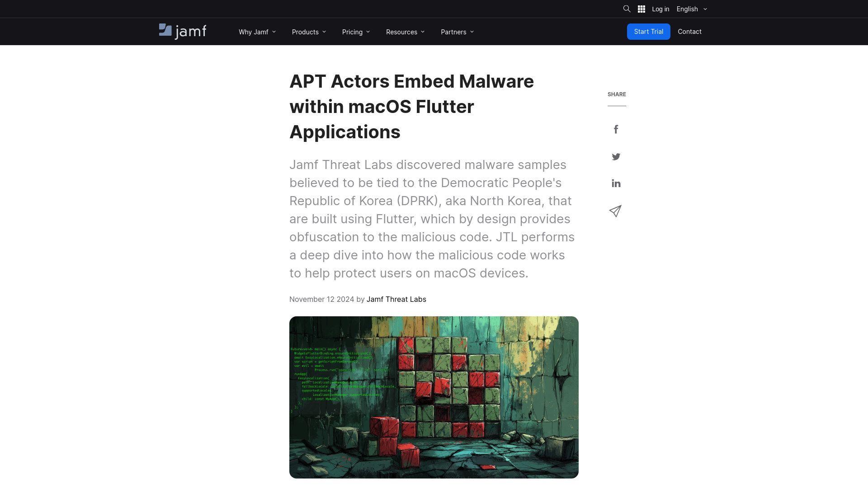The width and height of the screenshot is (868, 488).
Task: Click the LinkedIn share icon
Action: pos(616,183)
